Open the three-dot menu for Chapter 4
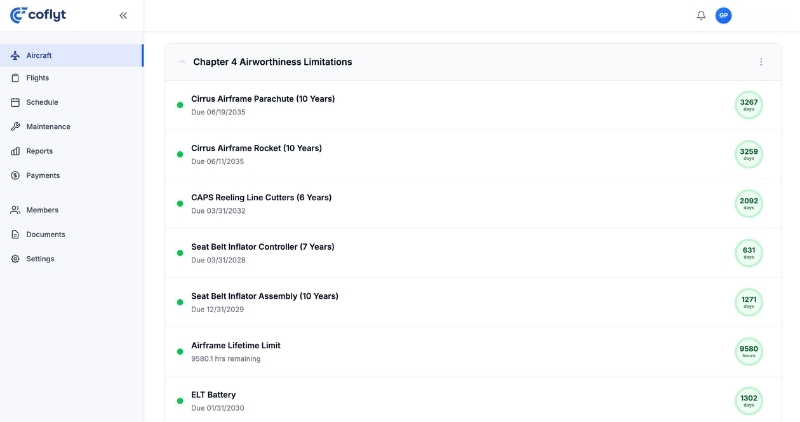Screen dimensions: 800x422 (761, 62)
